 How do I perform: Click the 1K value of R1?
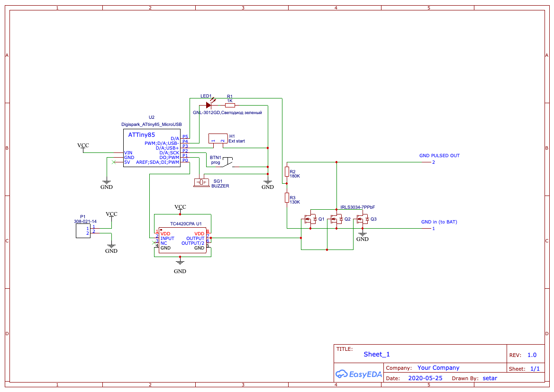[x=230, y=100]
